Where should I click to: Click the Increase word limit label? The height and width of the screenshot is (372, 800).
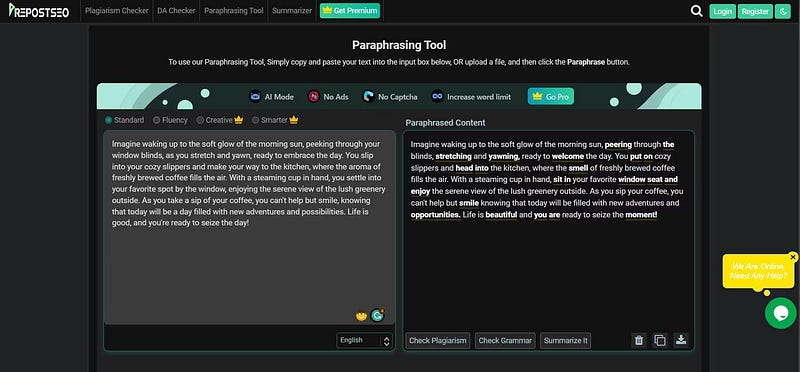(x=479, y=96)
